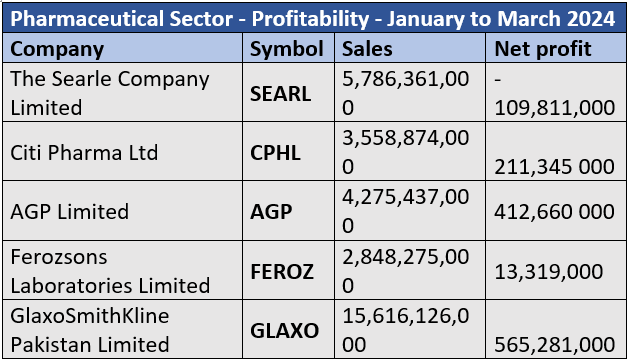Image resolution: width=634 pixels, height=364 pixels.
Task: Click the FEROZ symbol cell
Action: pyautogui.click(x=288, y=271)
